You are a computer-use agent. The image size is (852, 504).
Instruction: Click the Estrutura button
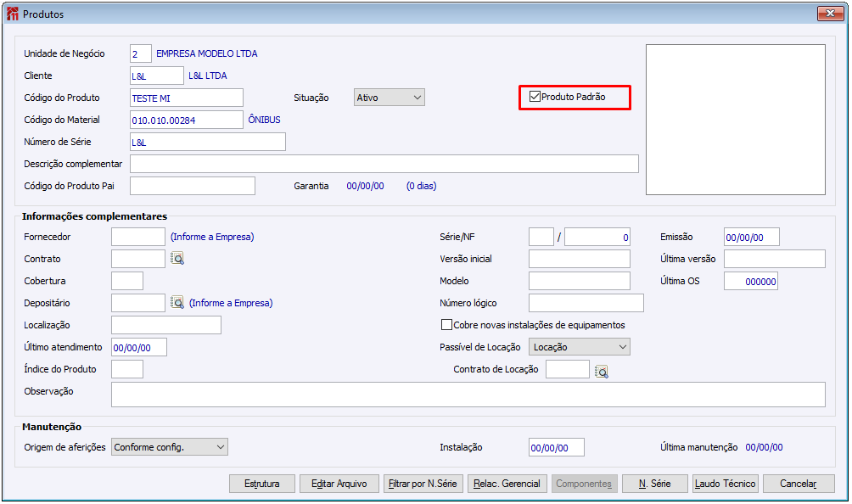tap(262, 484)
